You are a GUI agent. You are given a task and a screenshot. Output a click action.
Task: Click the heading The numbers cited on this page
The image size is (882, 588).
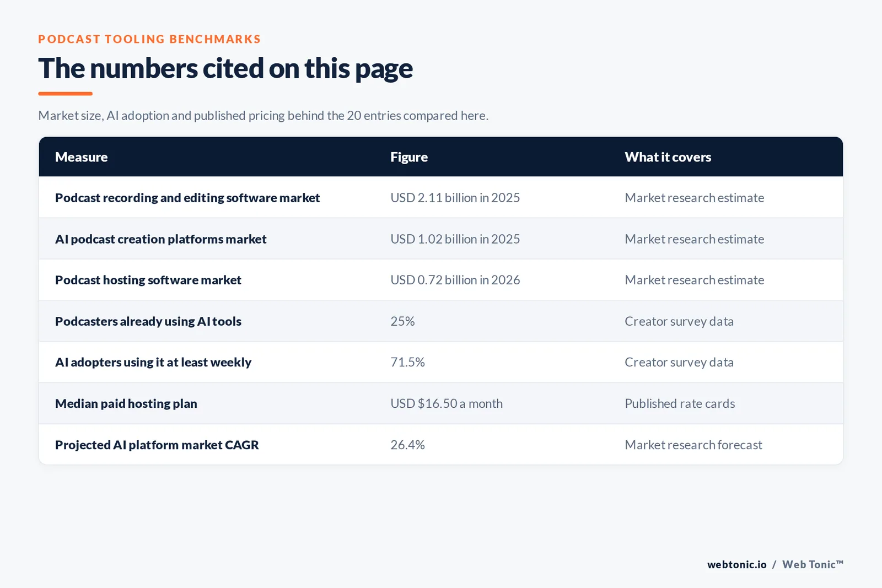tap(225, 68)
